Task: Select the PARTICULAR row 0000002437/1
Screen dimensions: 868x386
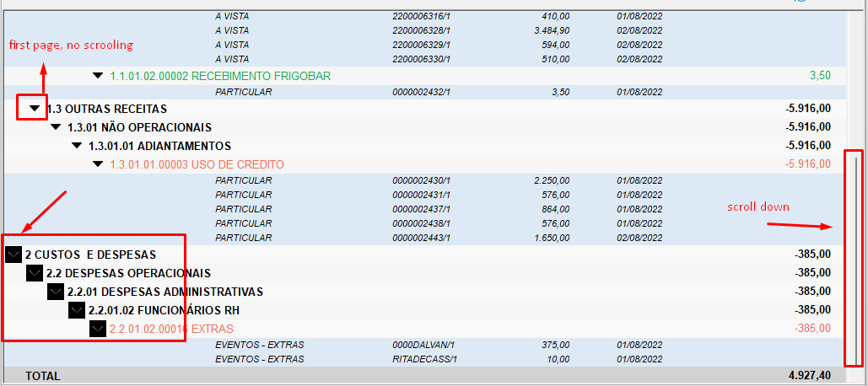Action: [x=422, y=209]
